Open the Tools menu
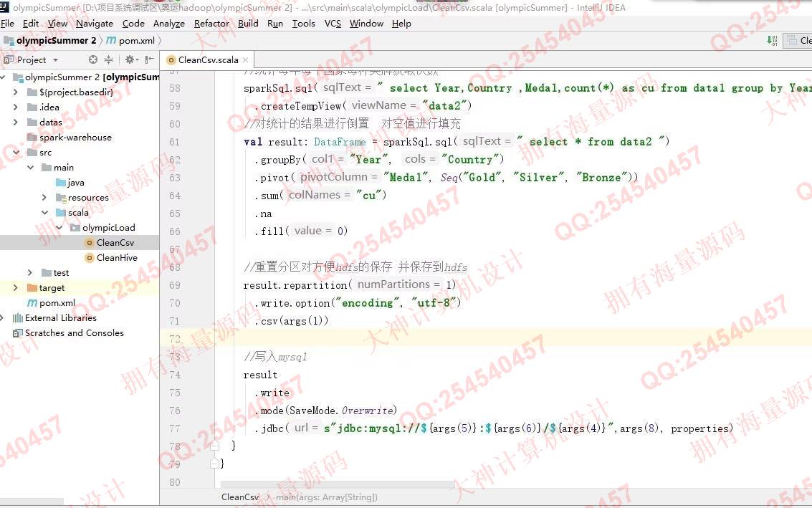Viewport: 812px width, 508px height. (303, 24)
